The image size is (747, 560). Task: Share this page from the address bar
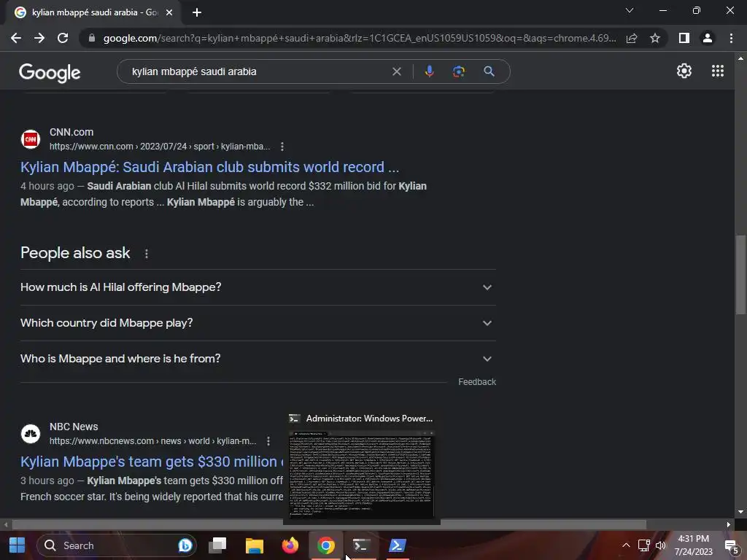pyautogui.click(x=632, y=38)
